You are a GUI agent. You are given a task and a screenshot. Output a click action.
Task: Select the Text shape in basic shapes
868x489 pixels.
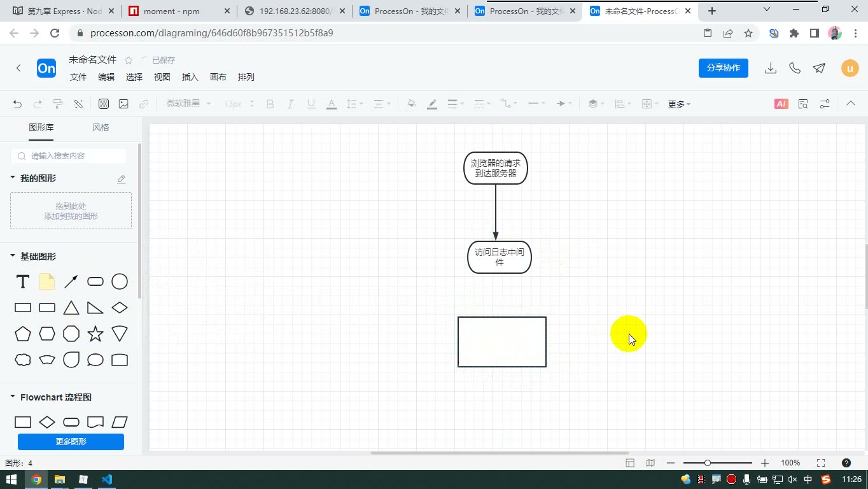[x=23, y=281]
